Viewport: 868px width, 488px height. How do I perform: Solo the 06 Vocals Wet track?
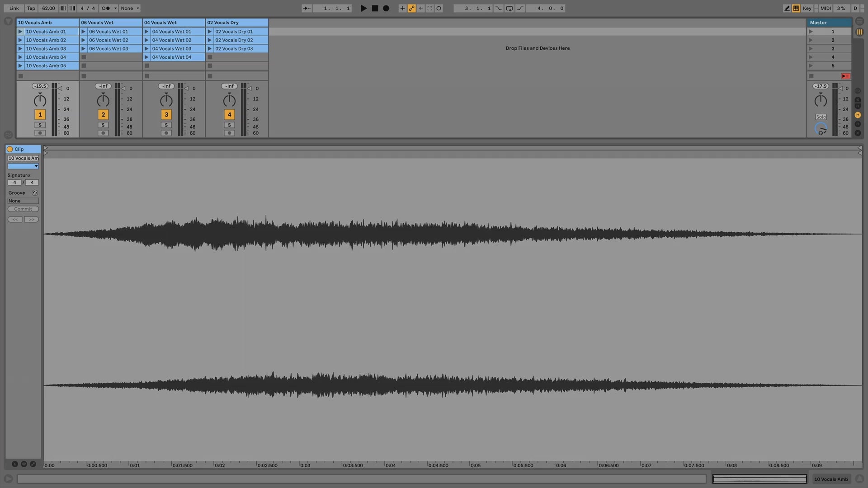[x=103, y=125]
